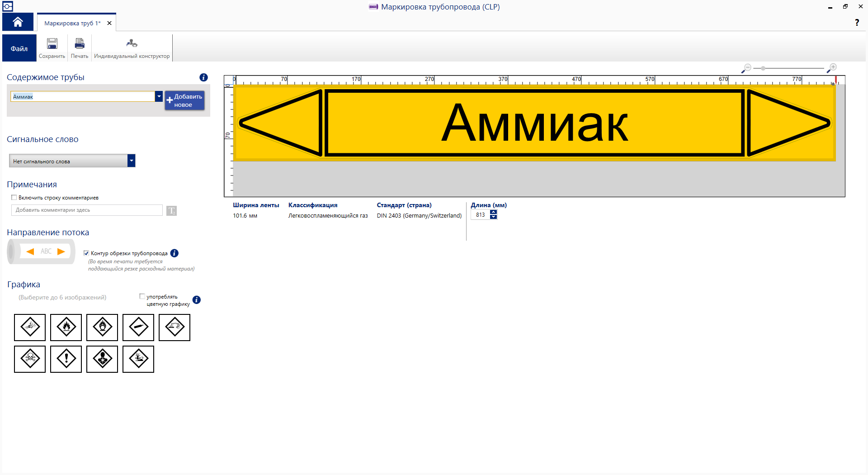This screenshot has width=868, height=475.
Task: Switch to the Маркировка труб 1 tab
Action: click(72, 23)
